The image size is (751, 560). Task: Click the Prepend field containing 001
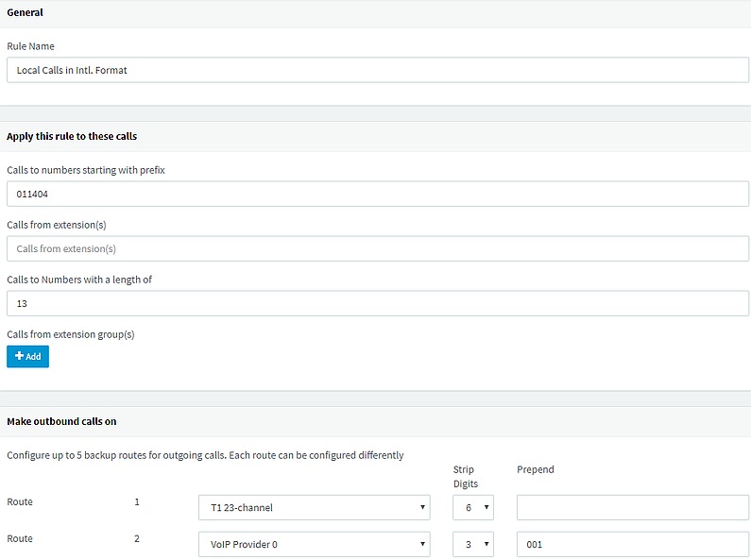(633, 544)
